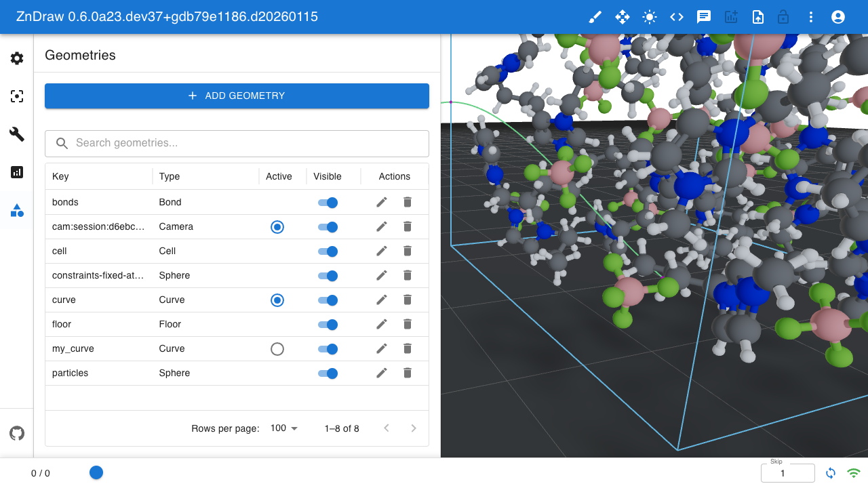Delete the particles geometry

click(x=408, y=373)
